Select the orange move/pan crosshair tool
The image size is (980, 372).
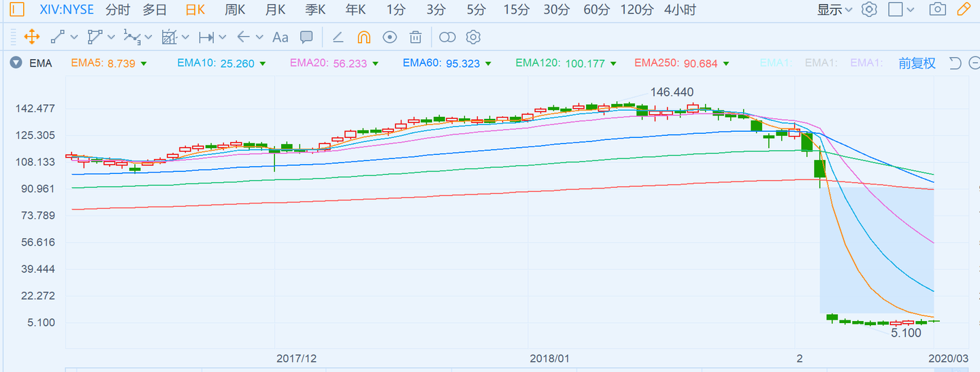coord(31,37)
